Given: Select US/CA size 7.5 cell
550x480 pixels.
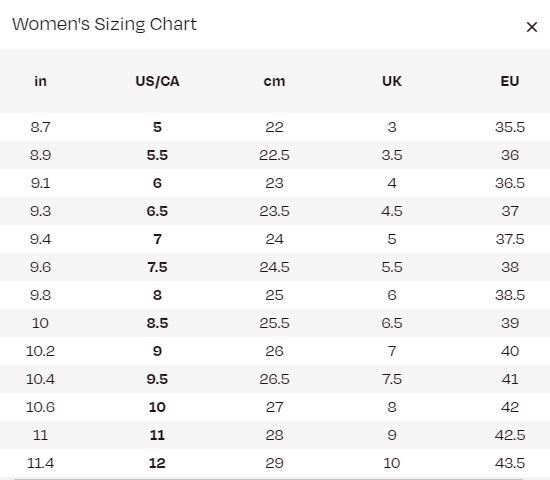Looking at the screenshot, I should (157, 267).
